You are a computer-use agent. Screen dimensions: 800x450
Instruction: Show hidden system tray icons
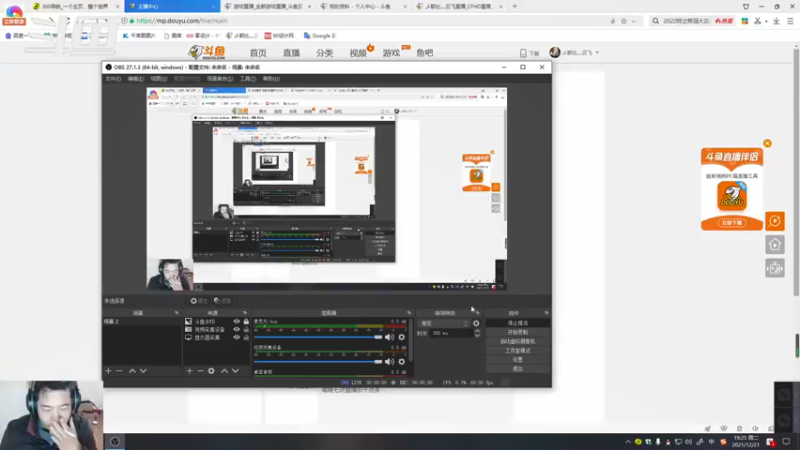pos(628,442)
